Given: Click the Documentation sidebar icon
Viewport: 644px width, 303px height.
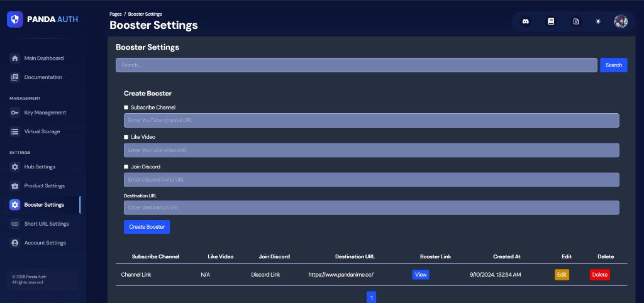Looking at the screenshot, I should tap(15, 77).
